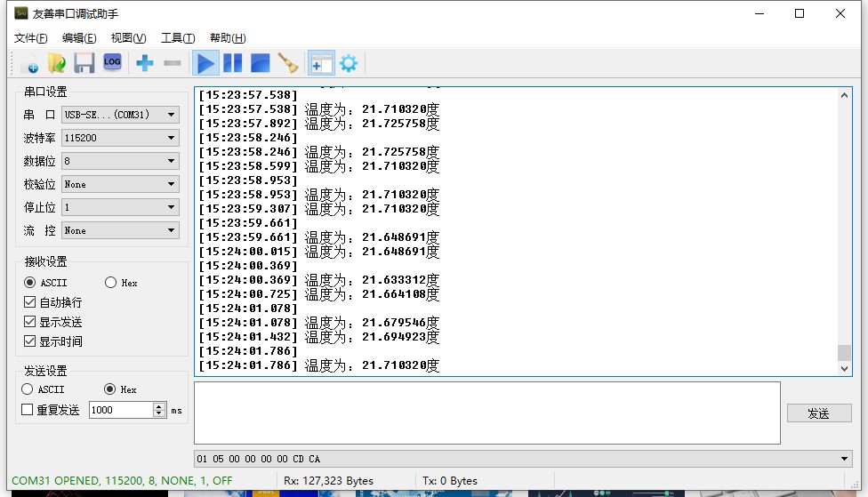Expand the send history dropdown arrow

844,459
